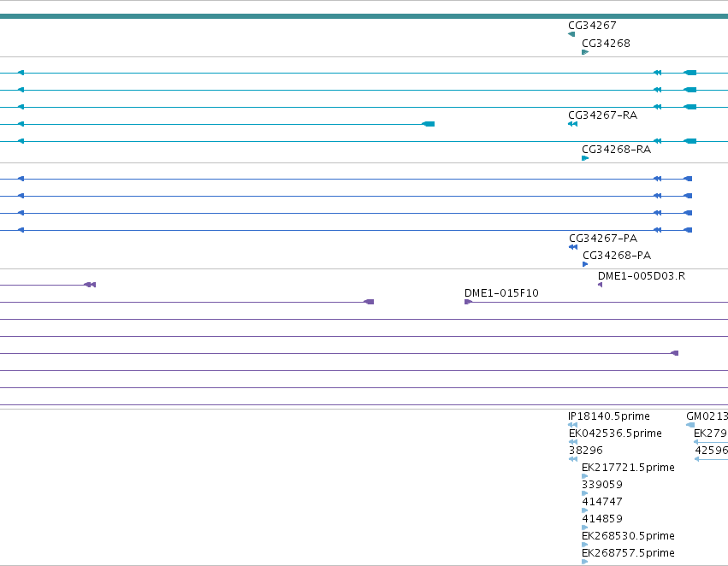The image size is (728, 566).
Task: Select the CG34268-PA protein label
Action: pos(617,256)
